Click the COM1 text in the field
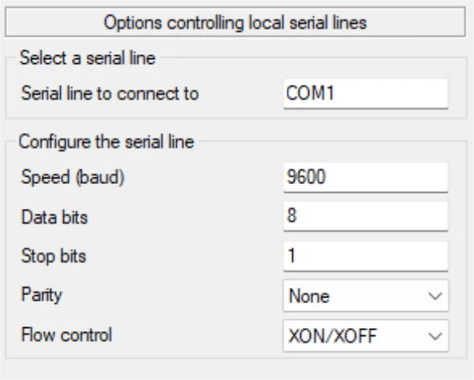The image size is (474, 380). coord(310,93)
